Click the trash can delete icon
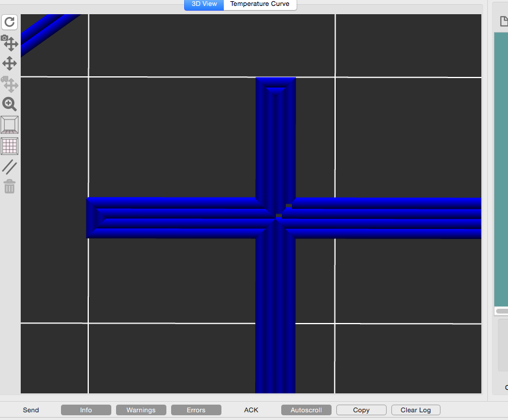The width and height of the screenshot is (508, 420). [9, 187]
